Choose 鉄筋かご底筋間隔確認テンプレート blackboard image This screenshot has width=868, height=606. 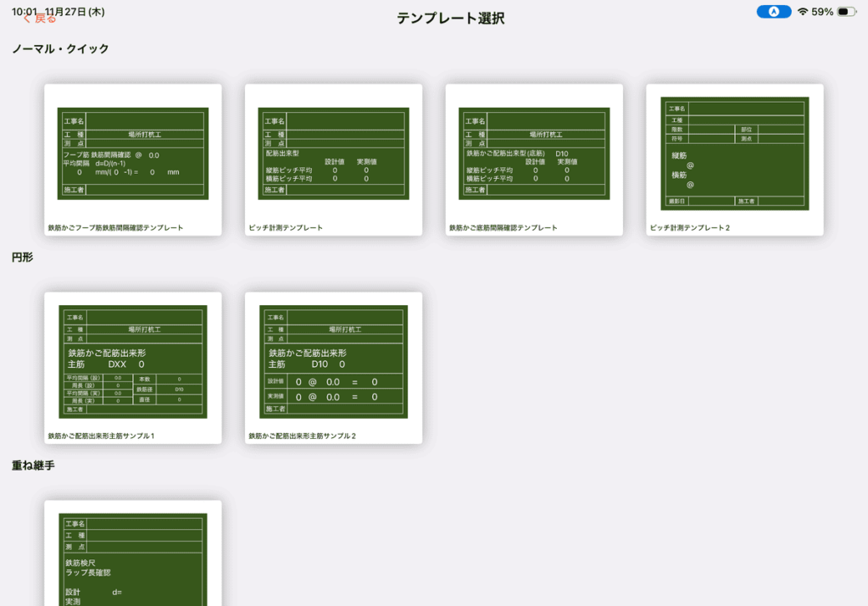[x=534, y=153]
